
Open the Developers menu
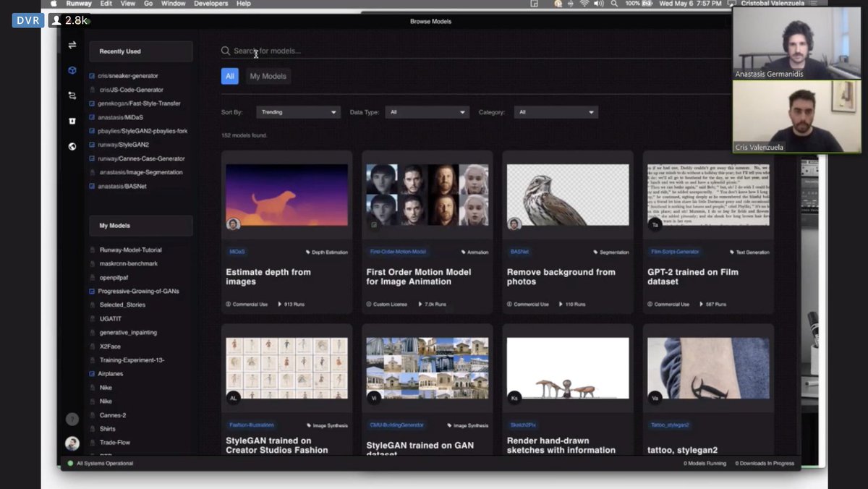click(211, 4)
